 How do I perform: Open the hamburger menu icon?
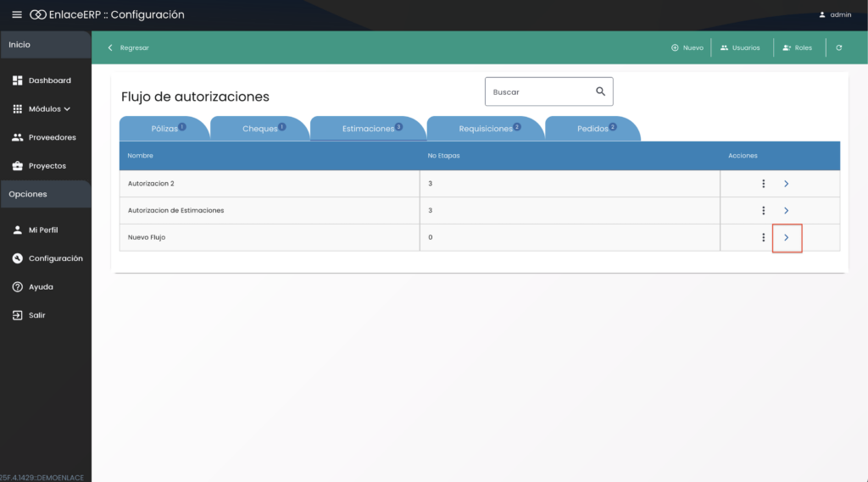17,14
